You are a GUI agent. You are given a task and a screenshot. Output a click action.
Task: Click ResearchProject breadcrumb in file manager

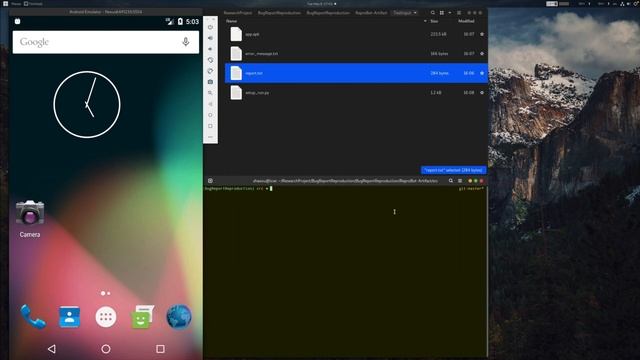pos(238,13)
